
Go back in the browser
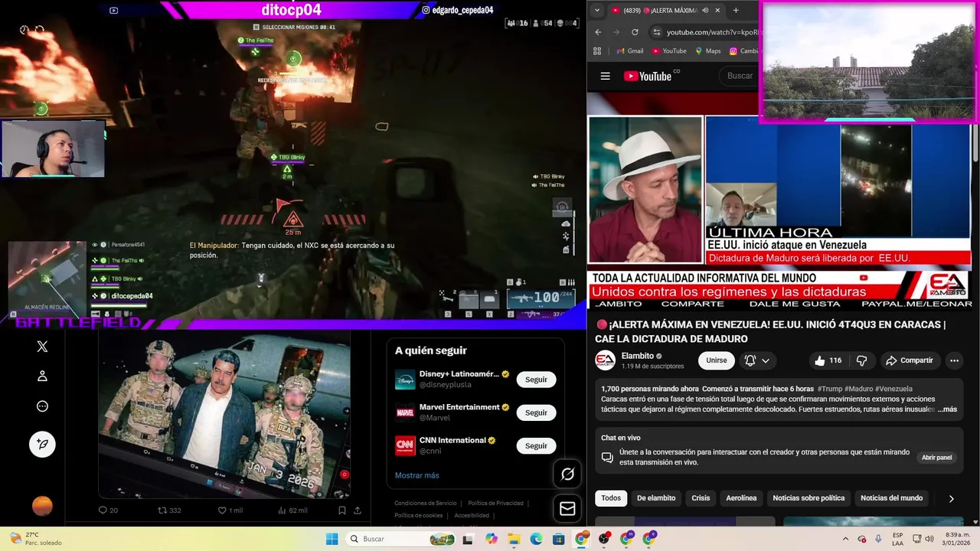point(599,32)
